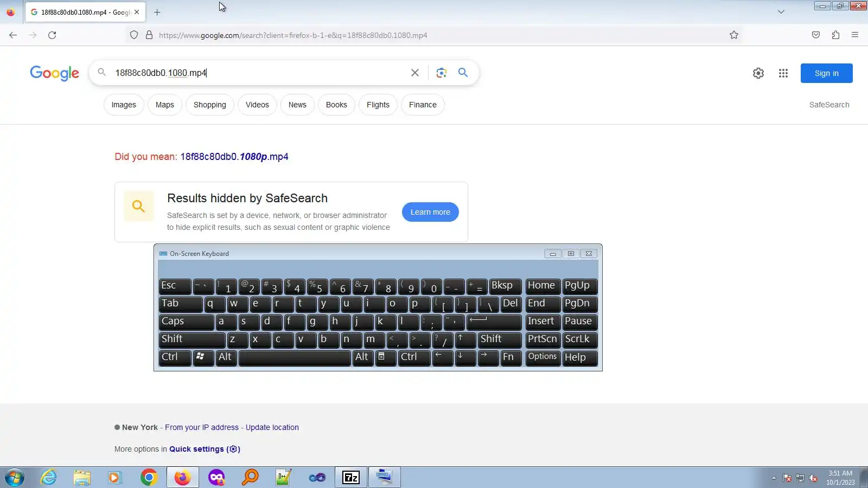Toggle Caps key on On-Screen Keyboard

tap(187, 322)
